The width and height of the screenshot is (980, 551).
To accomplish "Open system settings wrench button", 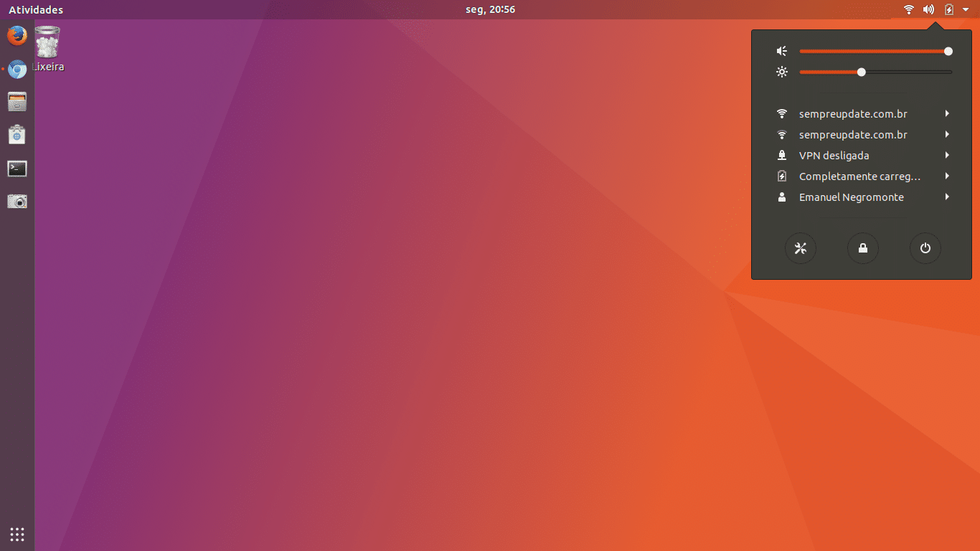I will (801, 248).
